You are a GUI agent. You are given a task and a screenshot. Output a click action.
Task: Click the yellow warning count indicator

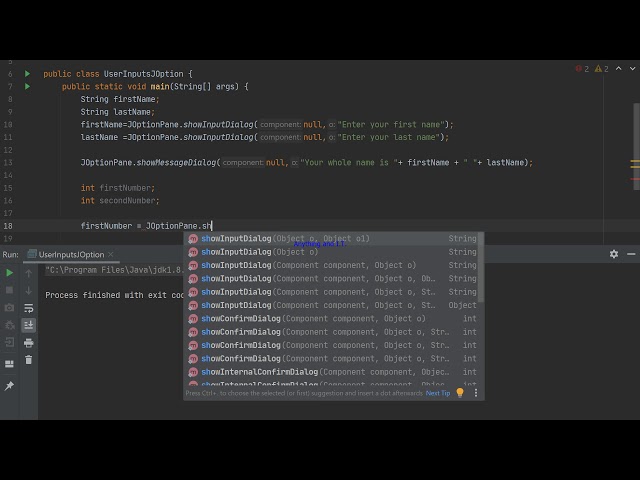pyautogui.click(x=601, y=69)
